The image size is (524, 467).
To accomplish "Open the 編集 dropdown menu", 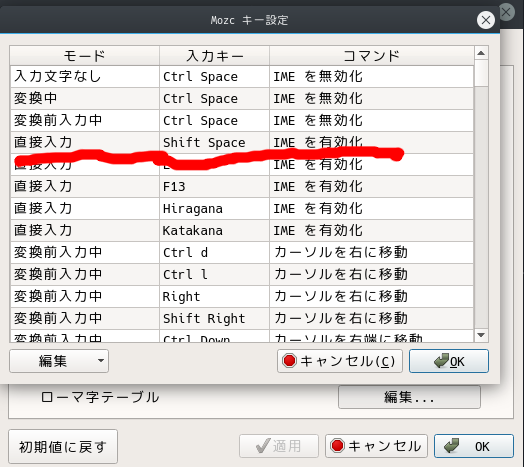I will coord(59,361).
